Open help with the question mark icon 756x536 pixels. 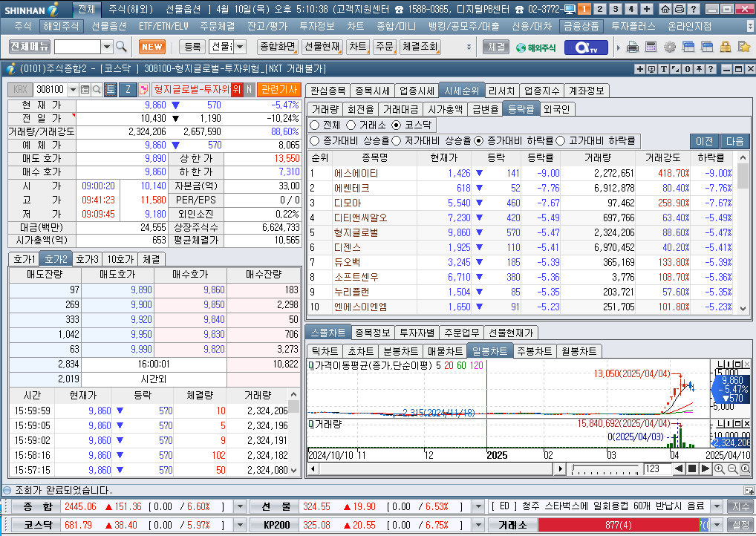(x=693, y=9)
